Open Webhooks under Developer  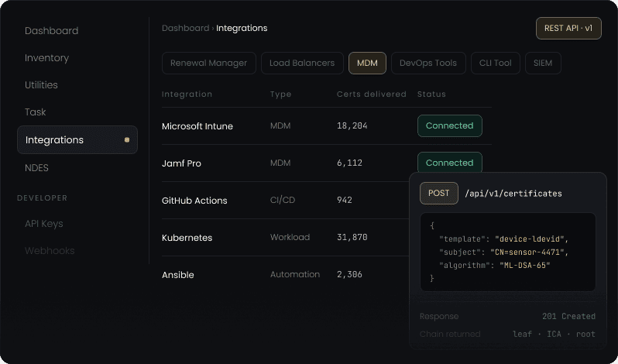tap(50, 251)
